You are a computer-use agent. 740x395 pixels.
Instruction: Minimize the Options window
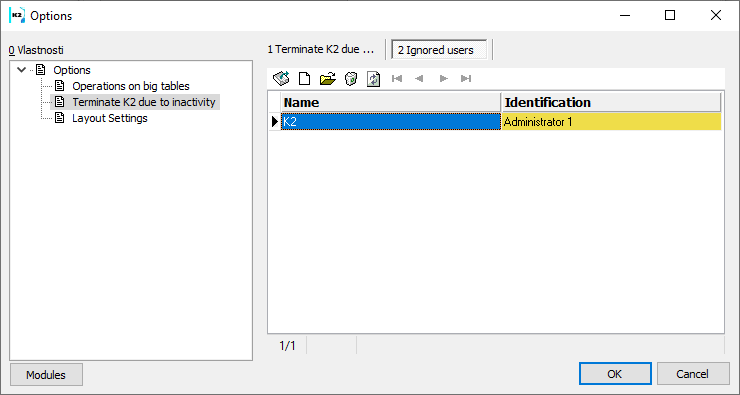(625, 16)
